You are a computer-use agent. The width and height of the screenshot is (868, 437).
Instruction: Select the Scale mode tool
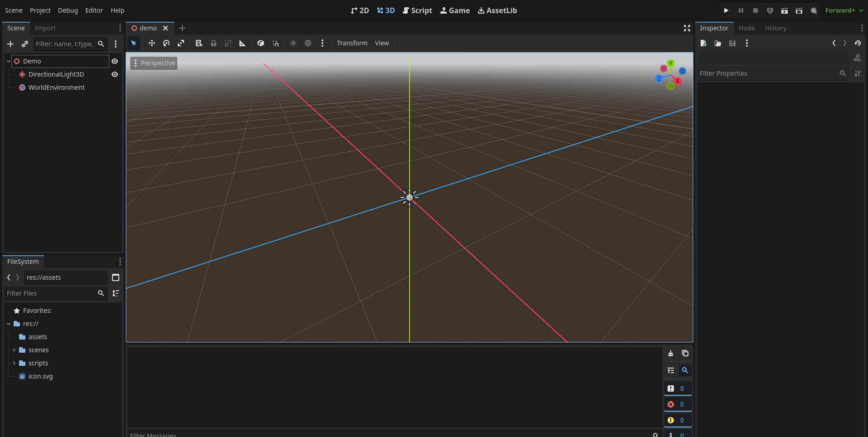[181, 43]
